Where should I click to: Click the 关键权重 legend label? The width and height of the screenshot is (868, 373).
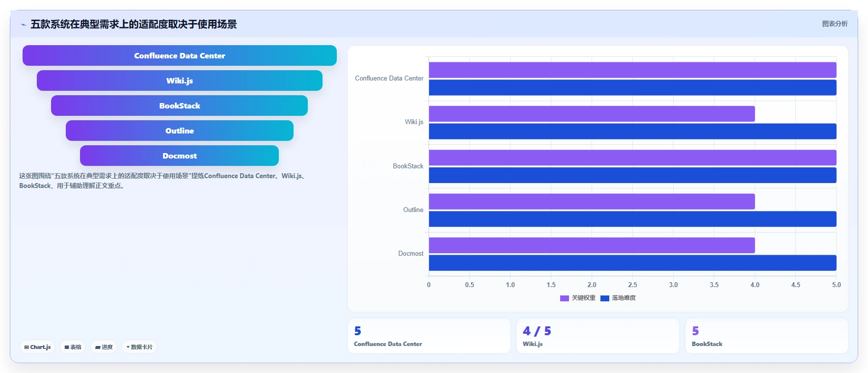(583, 298)
